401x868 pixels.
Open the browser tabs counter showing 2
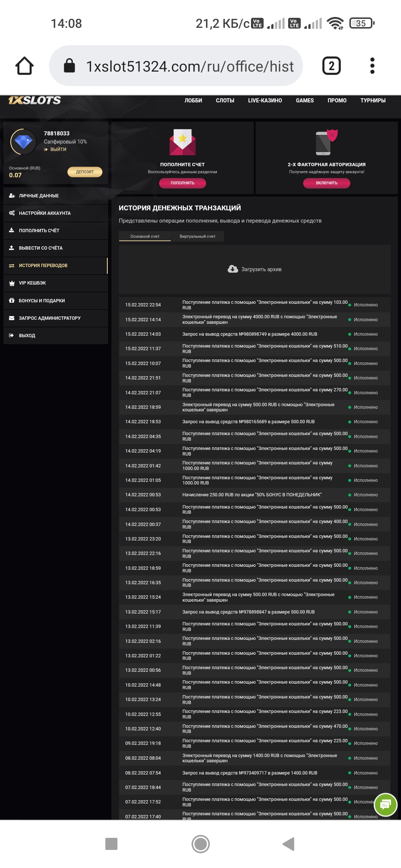tap(331, 66)
